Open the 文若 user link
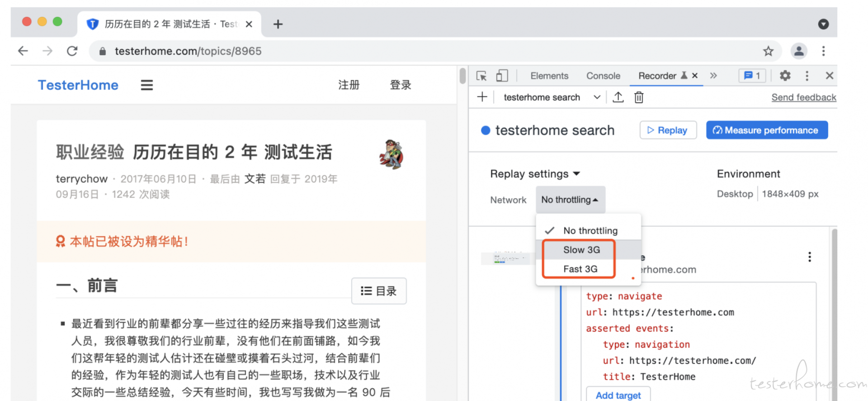The height and width of the screenshot is (401, 868). click(x=255, y=179)
